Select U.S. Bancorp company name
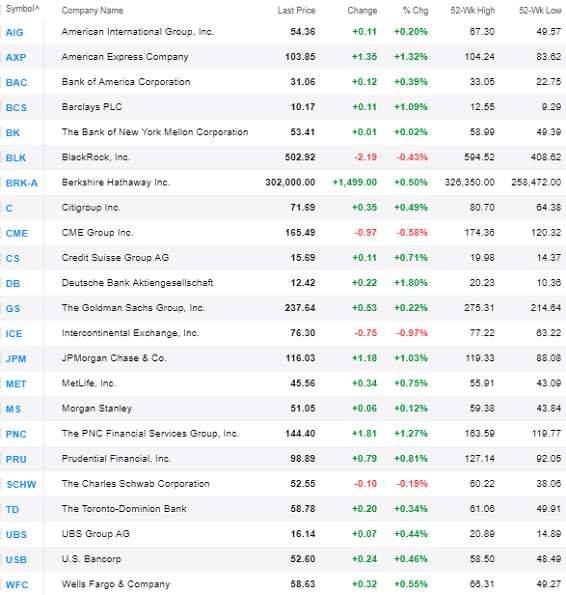This screenshot has width=566, height=595. coord(91,558)
